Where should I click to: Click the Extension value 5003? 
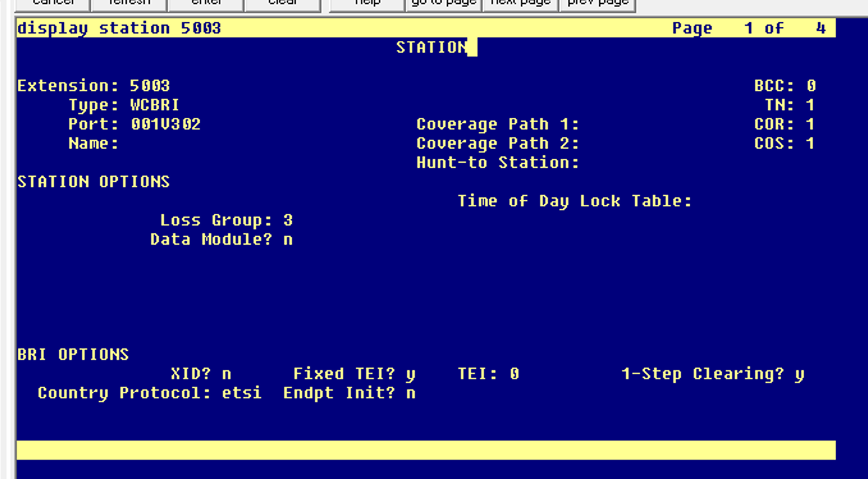click(150, 86)
